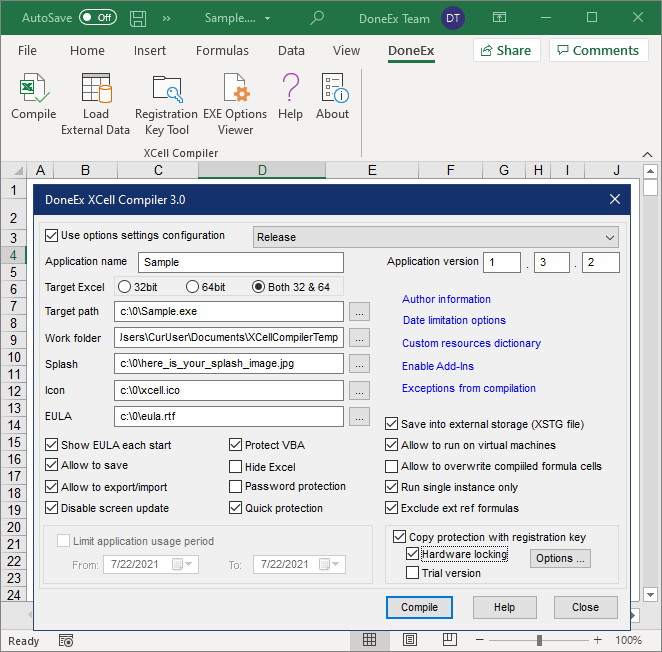662x652 pixels.
Task: Click the macro recording status icon
Action: (x=66, y=640)
